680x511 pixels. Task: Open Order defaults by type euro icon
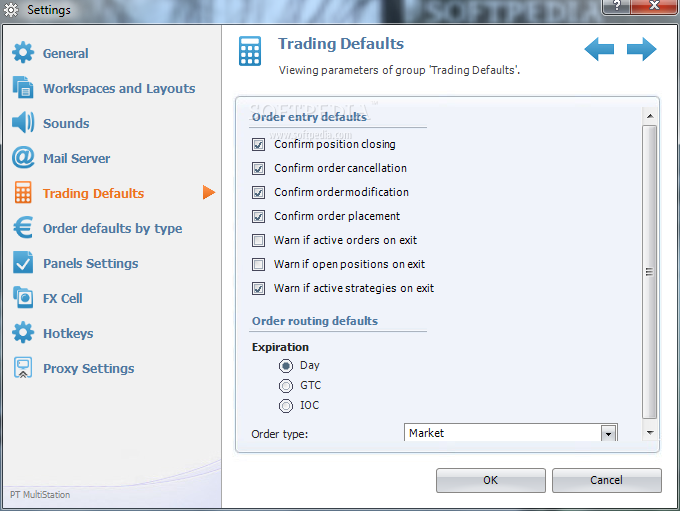point(23,228)
